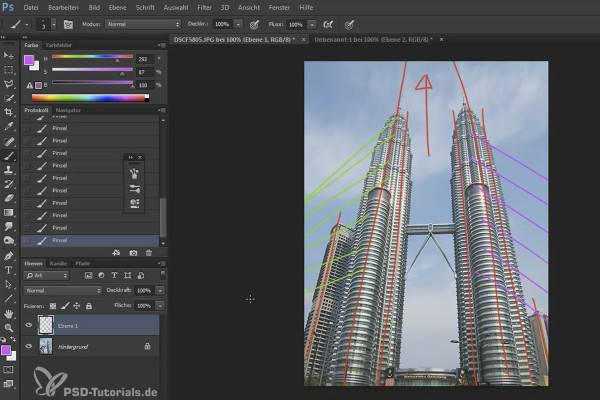Select the History Brush tool
600x400 pixels.
point(8,184)
